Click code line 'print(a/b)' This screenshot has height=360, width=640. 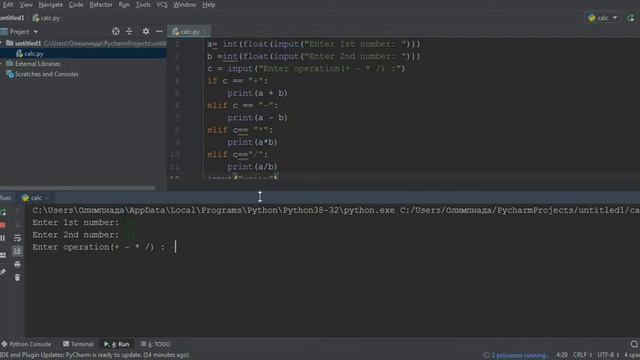[x=252, y=167]
